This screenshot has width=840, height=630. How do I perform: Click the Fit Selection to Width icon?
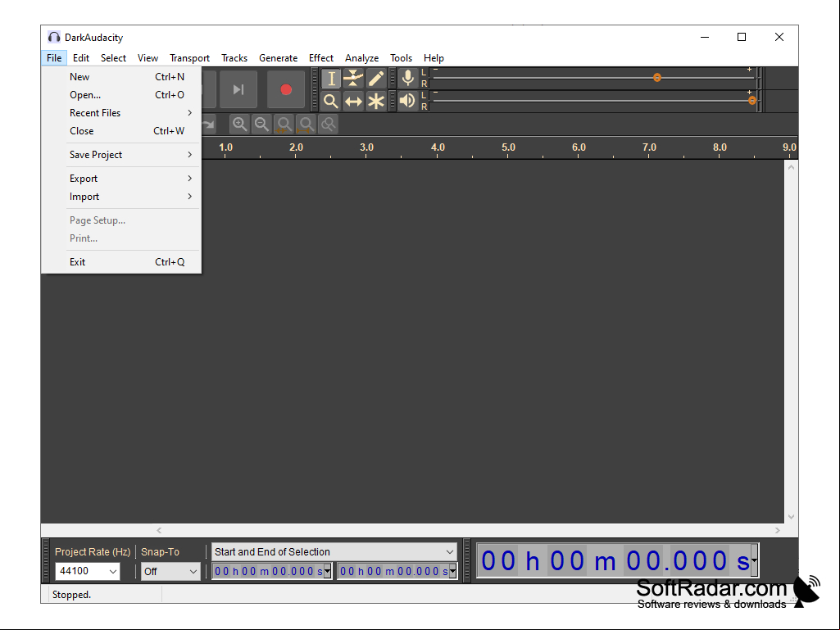pos(284,125)
